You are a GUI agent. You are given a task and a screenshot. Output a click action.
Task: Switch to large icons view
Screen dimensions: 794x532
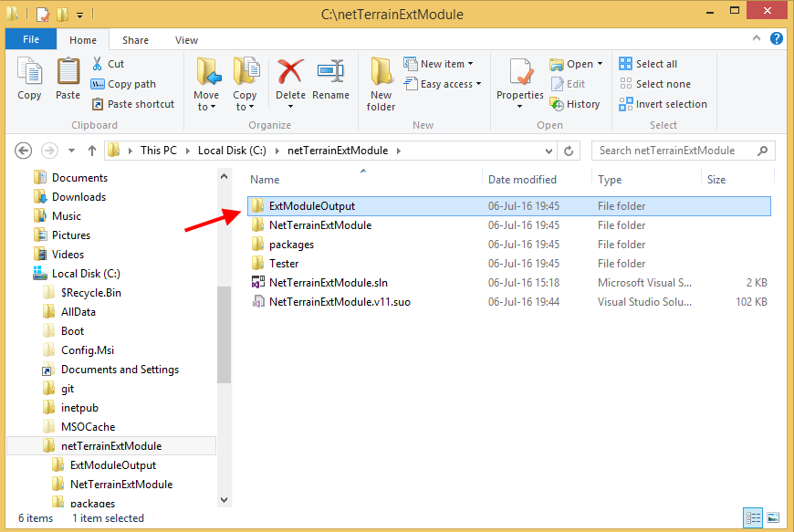(x=773, y=518)
